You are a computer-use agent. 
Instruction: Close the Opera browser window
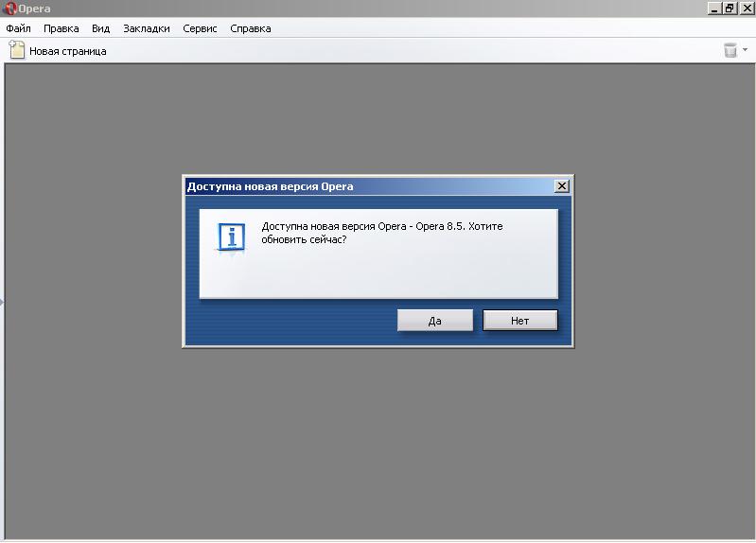point(746,9)
